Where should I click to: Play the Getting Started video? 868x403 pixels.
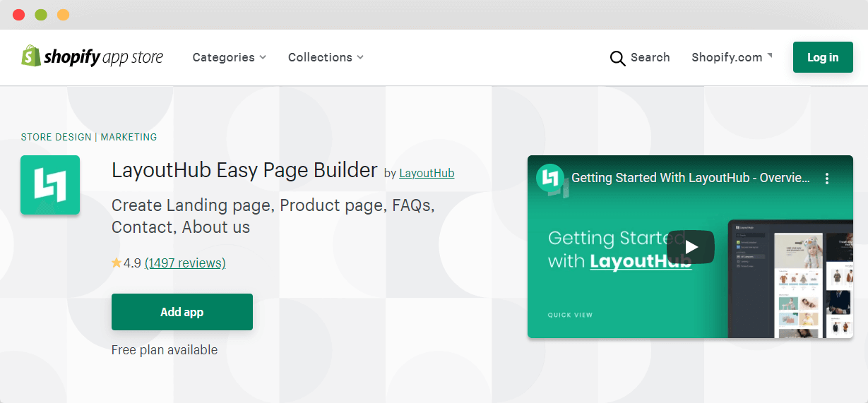tap(691, 247)
